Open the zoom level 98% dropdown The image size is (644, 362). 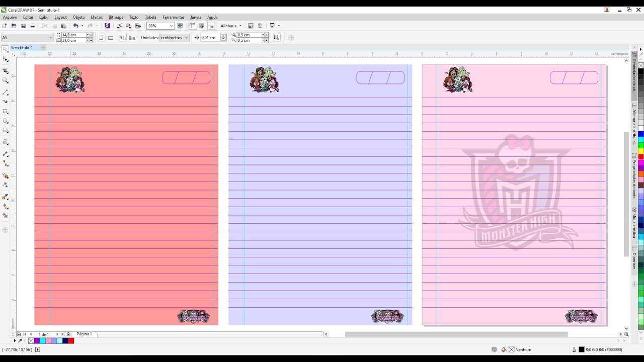tap(172, 26)
